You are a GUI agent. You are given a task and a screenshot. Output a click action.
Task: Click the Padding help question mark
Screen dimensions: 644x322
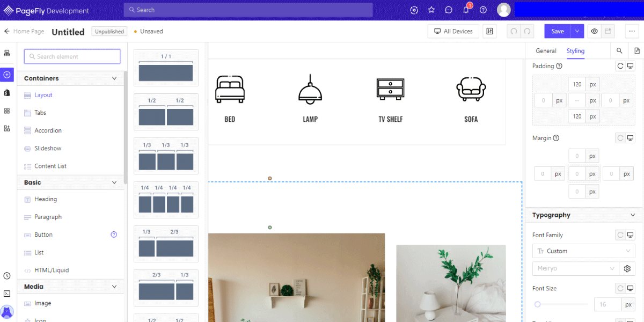click(x=559, y=66)
